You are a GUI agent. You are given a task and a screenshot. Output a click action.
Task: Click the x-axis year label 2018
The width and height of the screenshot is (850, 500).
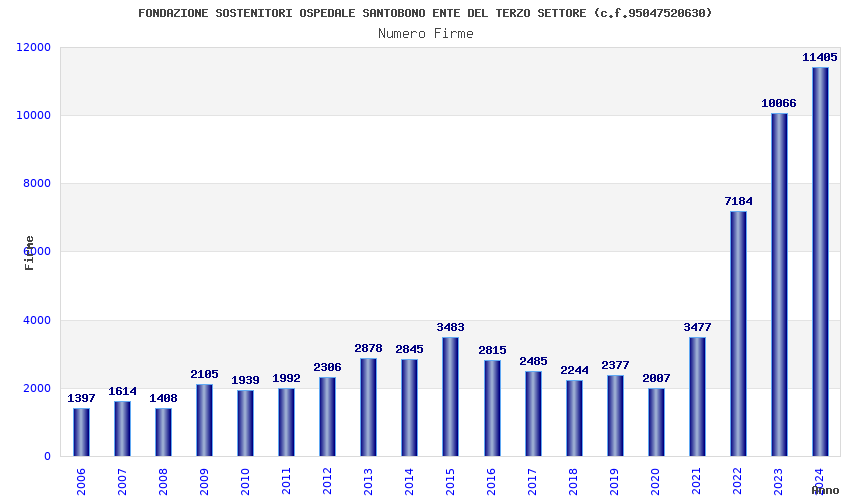pyautogui.click(x=574, y=482)
